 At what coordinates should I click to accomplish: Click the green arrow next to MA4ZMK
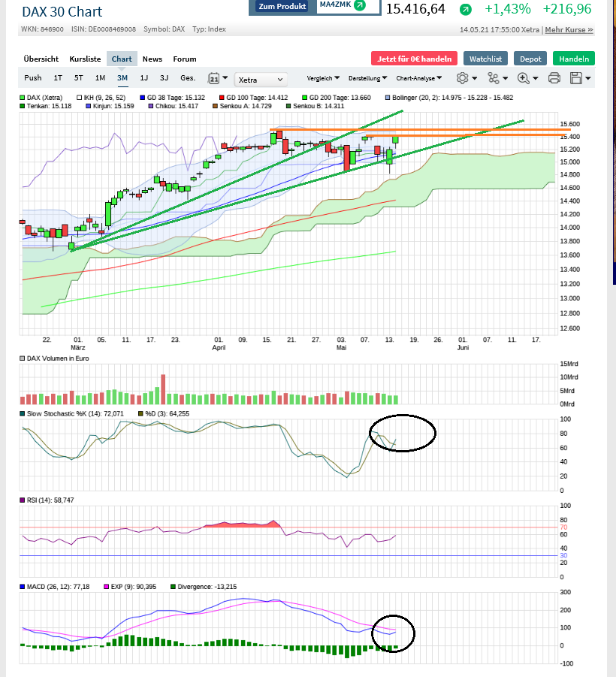[360, 5]
